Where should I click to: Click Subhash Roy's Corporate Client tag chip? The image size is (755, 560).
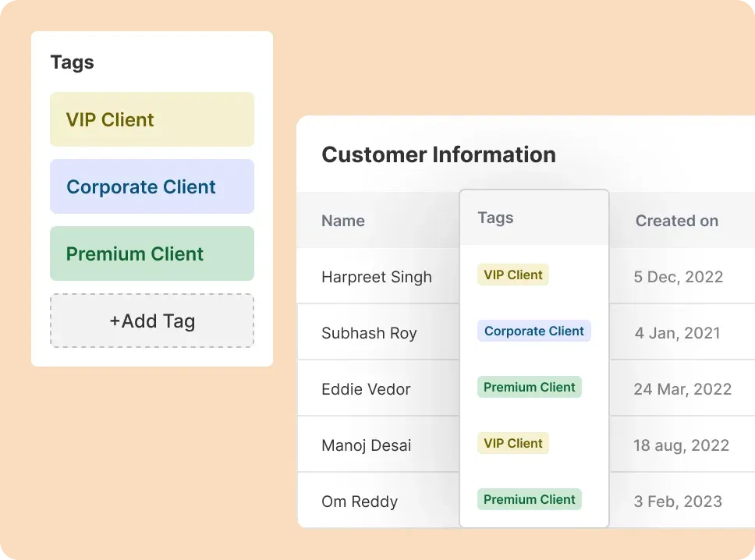click(x=533, y=331)
